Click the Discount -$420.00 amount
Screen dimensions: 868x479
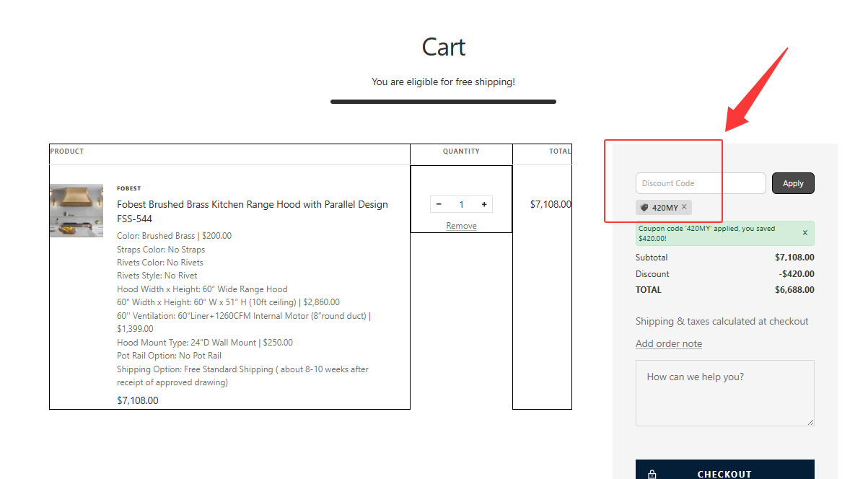797,274
